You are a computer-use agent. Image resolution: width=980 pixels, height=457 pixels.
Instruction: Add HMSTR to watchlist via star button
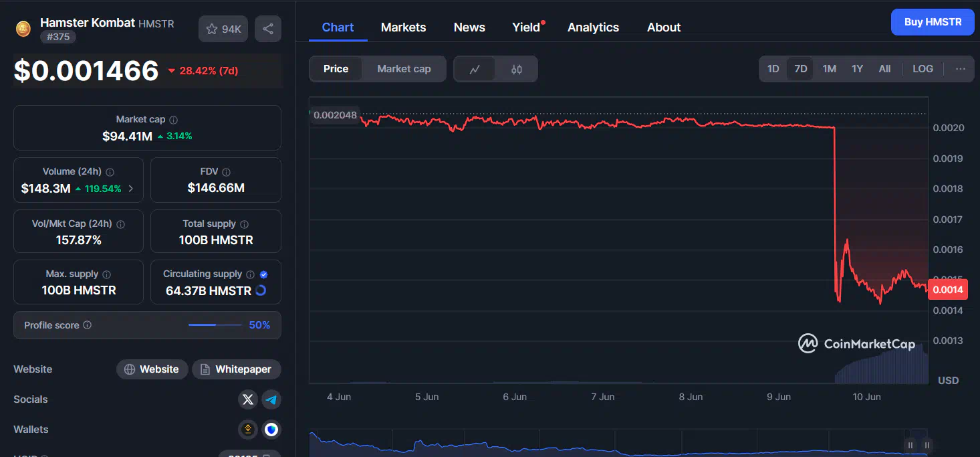223,29
